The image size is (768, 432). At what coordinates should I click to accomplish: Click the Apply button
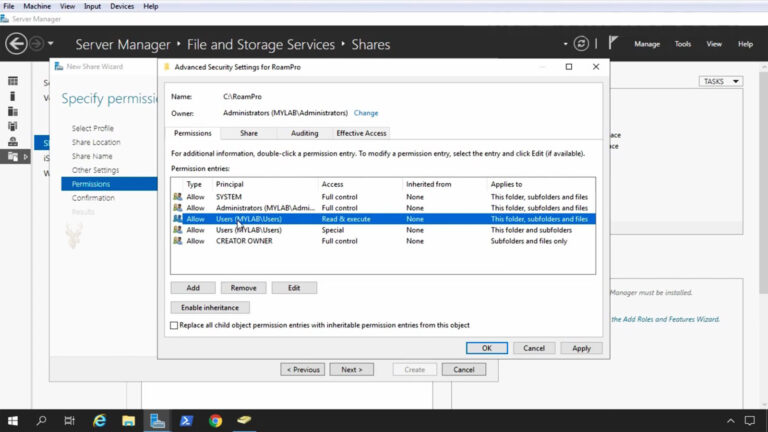point(581,348)
